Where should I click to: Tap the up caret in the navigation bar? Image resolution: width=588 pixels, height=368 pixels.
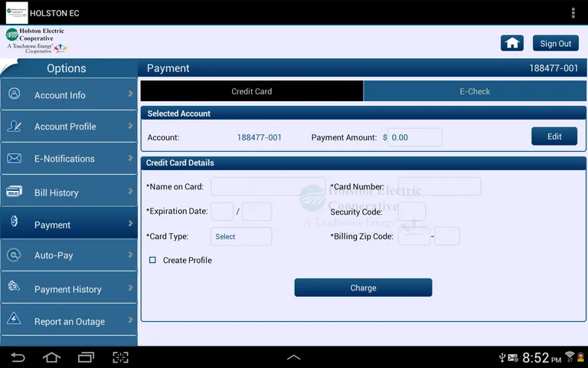[x=294, y=357]
